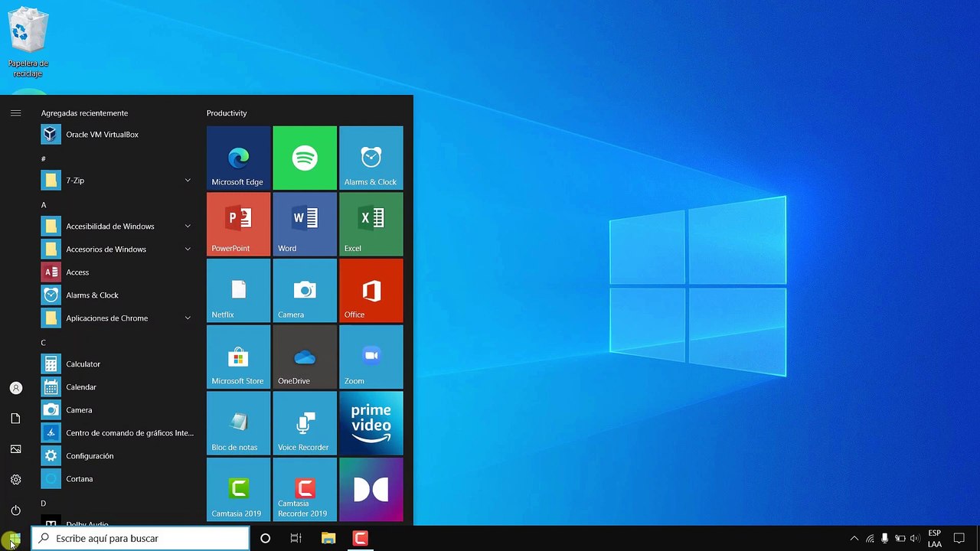Launch Calculator from the app list
Viewport: 980px width, 551px height.
[117, 364]
